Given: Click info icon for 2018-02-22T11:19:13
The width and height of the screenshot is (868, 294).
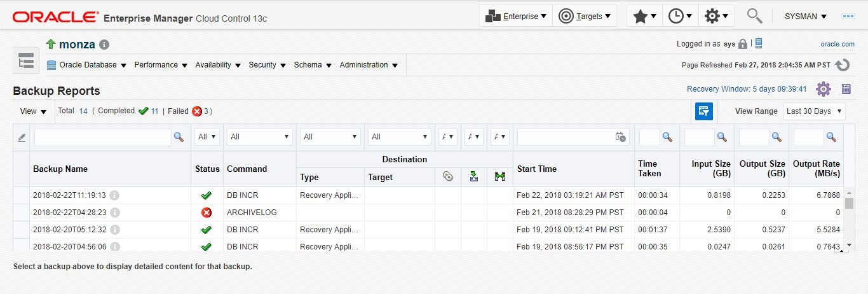Looking at the screenshot, I should point(114,195).
